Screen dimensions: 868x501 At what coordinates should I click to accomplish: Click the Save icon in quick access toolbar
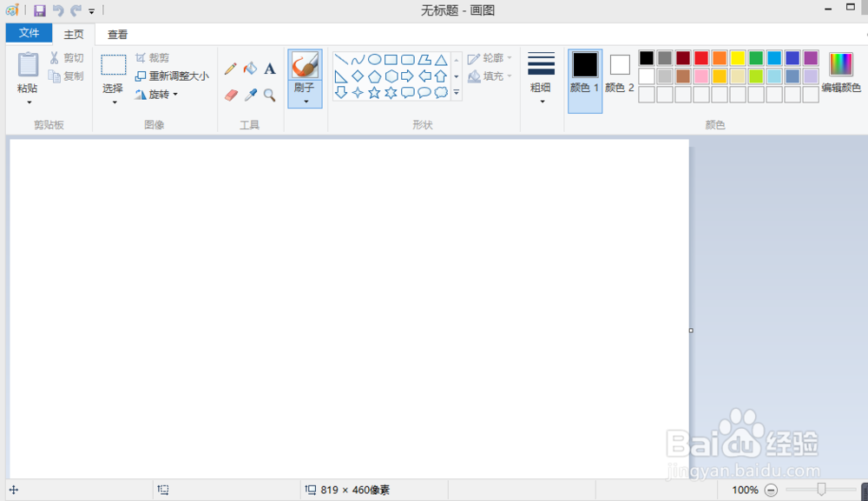(39, 10)
